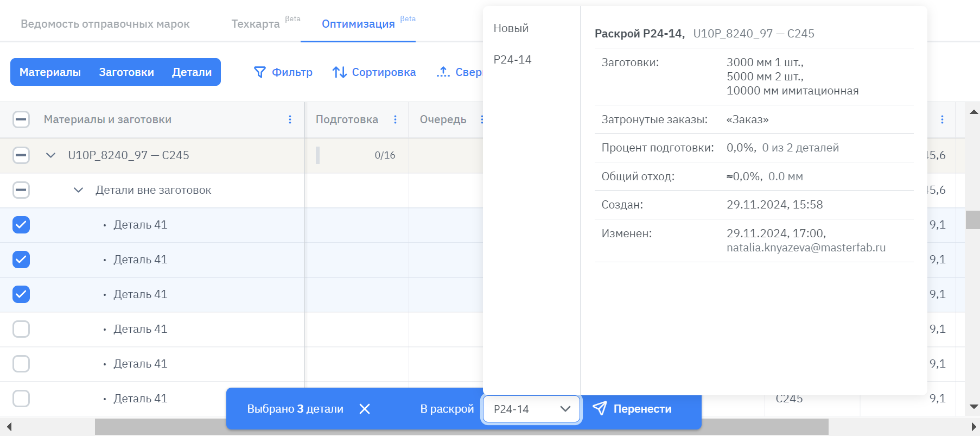Click the С245 cell in last row
The image size is (980, 436).
pyautogui.click(x=789, y=399)
